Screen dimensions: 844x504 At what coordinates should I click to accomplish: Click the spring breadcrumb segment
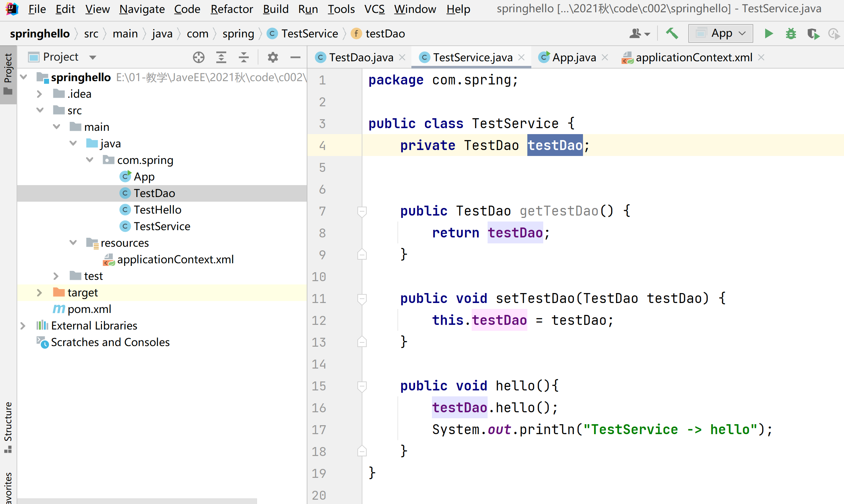pyautogui.click(x=238, y=34)
